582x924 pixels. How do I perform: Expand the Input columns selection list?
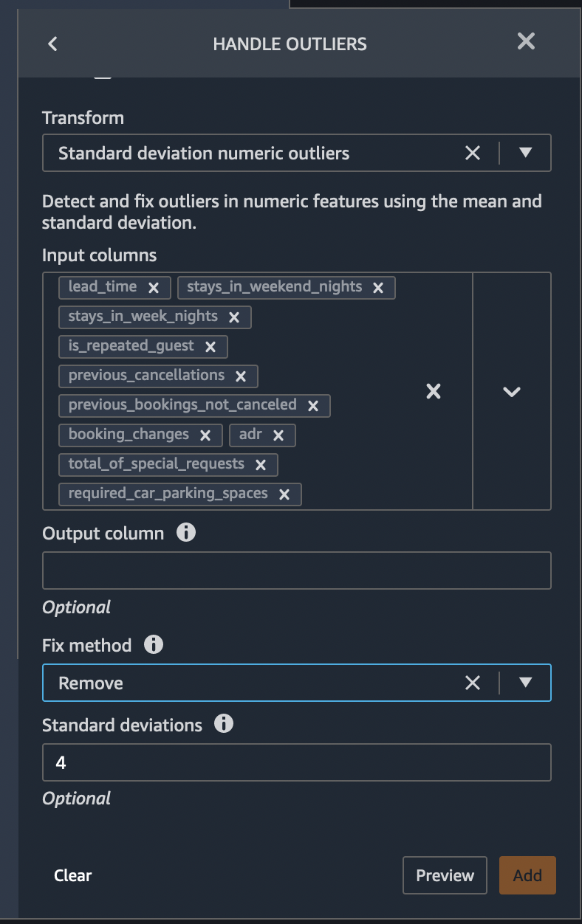pyautogui.click(x=512, y=391)
